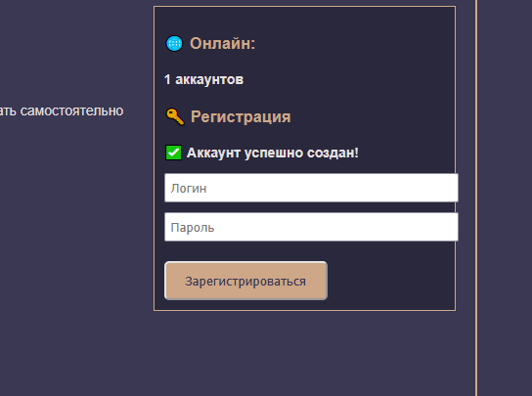Screen dimensions: 532x396
Task: Click the Логин placeholder text
Action: click(189, 189)
